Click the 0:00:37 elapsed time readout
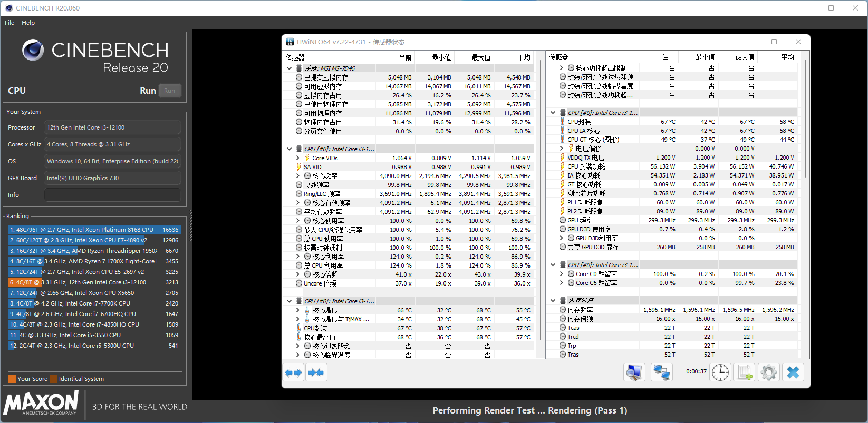Viewport: 868px width, 423px height. click(x=696, y=371)
